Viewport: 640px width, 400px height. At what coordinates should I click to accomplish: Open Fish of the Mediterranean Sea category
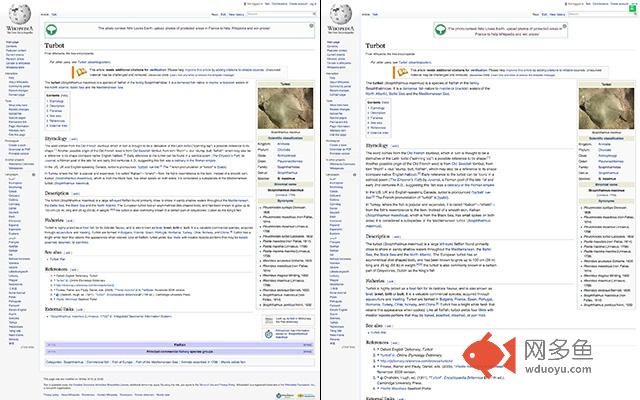[x=157, y=362]
